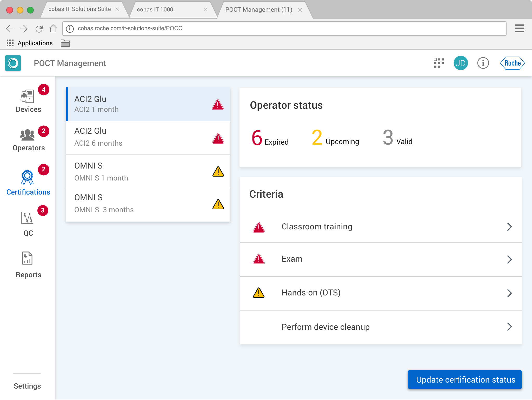
Task: Click the Roche logo
Action: (x=512, y=63)
